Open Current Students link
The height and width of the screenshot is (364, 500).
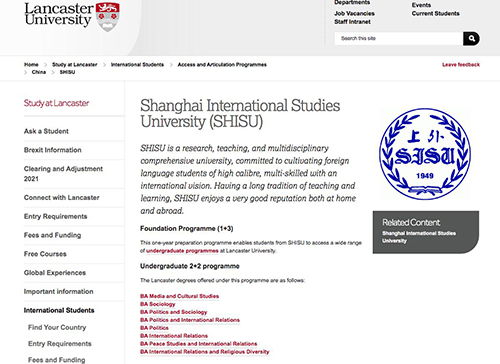[x=435, y=14]
